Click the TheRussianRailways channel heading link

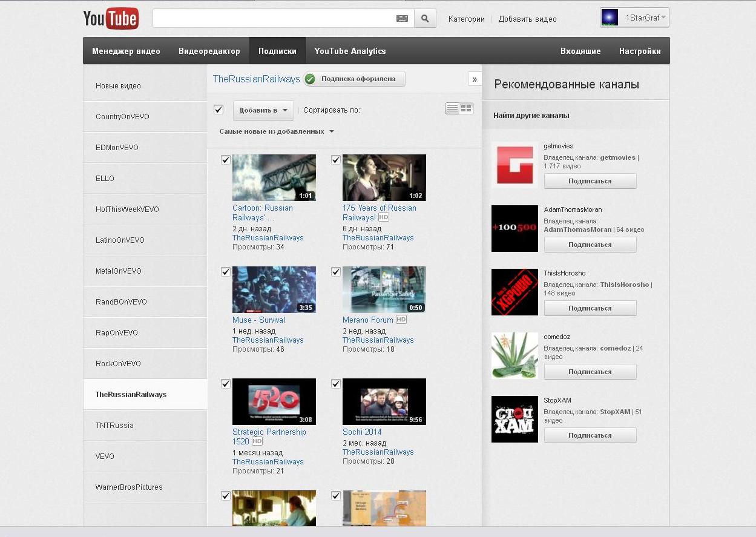pyautogui.click(x=257, y=79)
